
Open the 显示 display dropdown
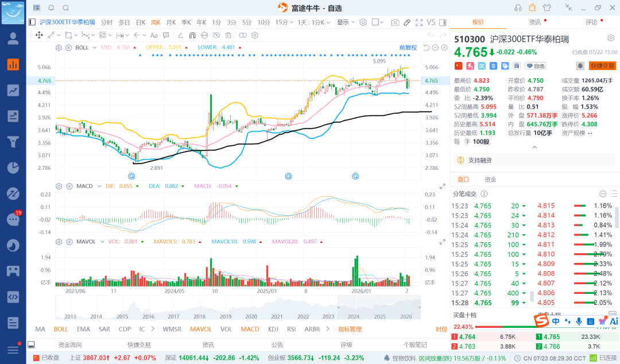pyautogui.click(x=346, y=22)
